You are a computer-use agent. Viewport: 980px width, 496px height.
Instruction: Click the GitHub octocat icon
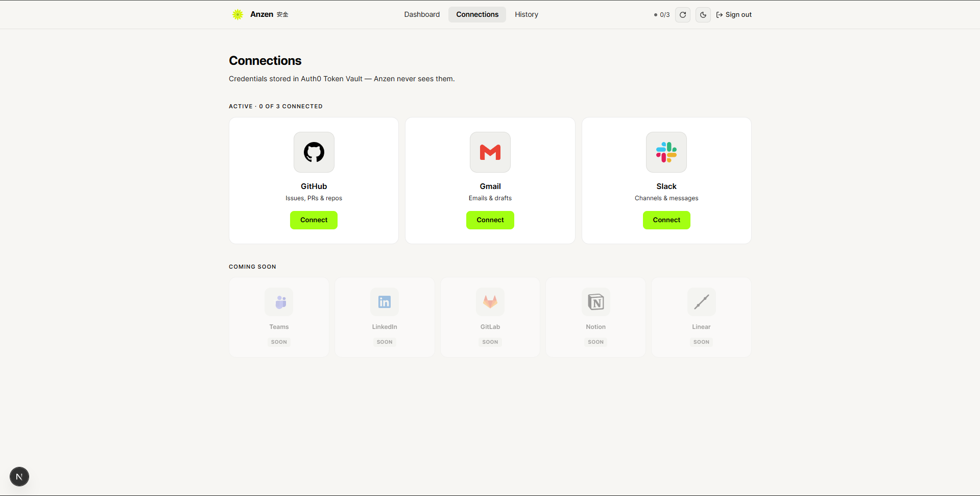[314, 152]
